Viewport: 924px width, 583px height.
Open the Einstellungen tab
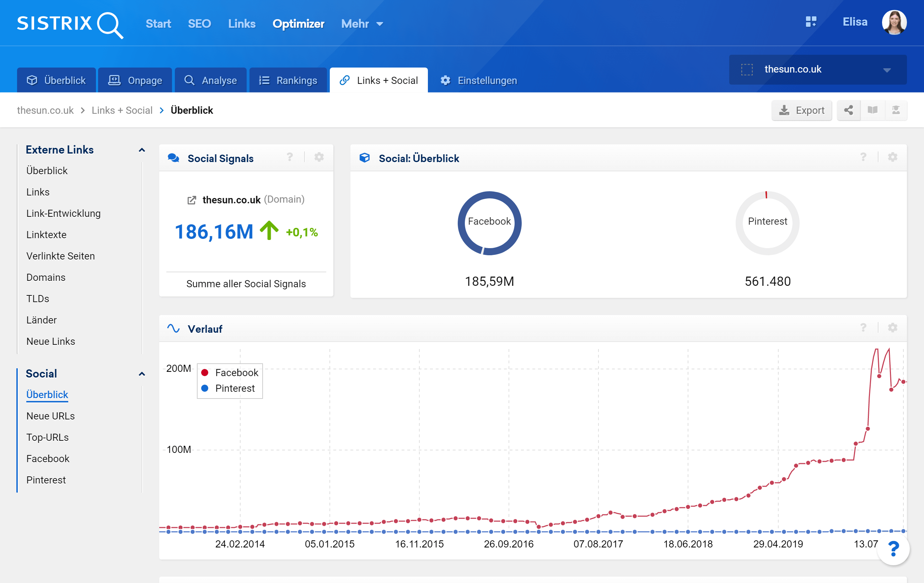tap(478, 80)
